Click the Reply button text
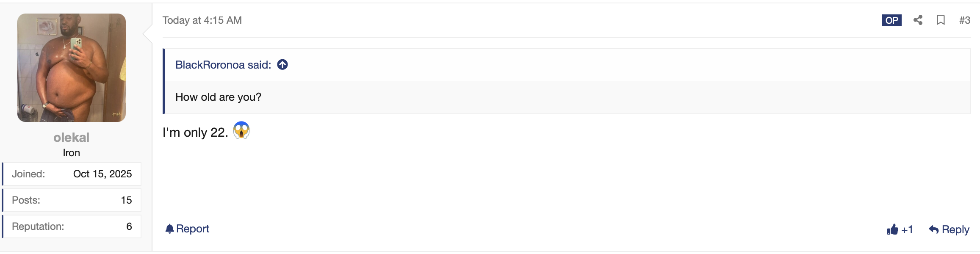This screenshot has width=980, height=254. 955,229
